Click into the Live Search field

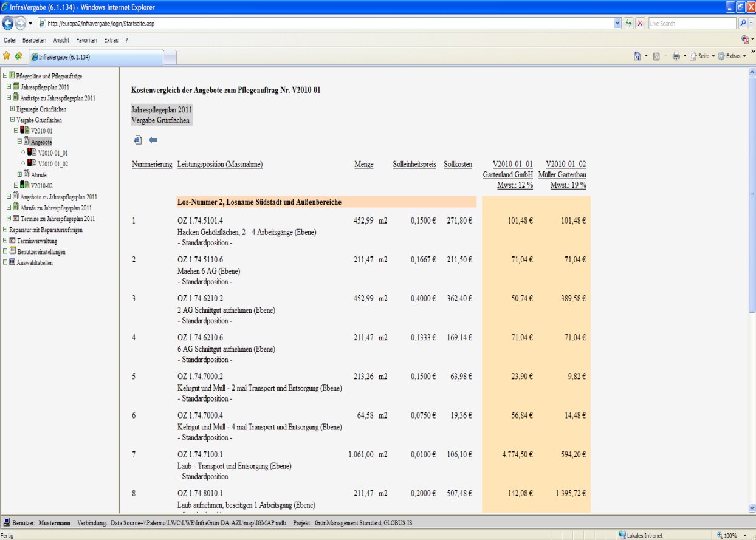coord(691,23)
